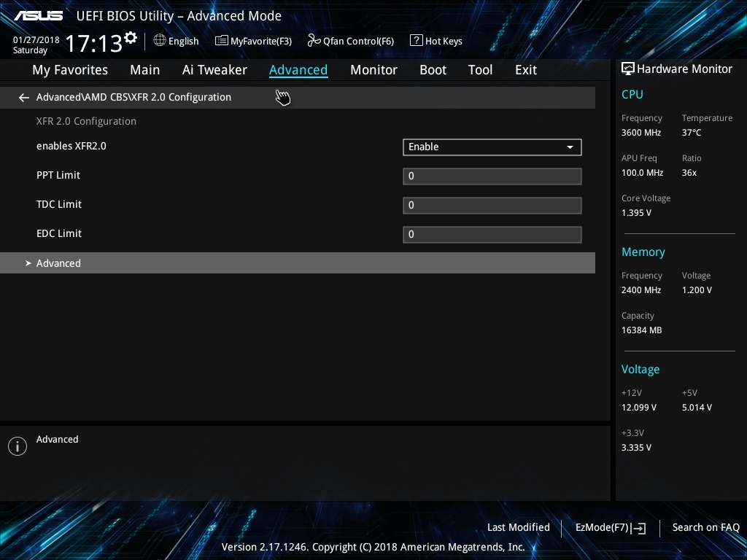This screenshot has width=747, height=560.
Task: Click memory capacity 16384 MB value
Action: (x=642, y=330)
